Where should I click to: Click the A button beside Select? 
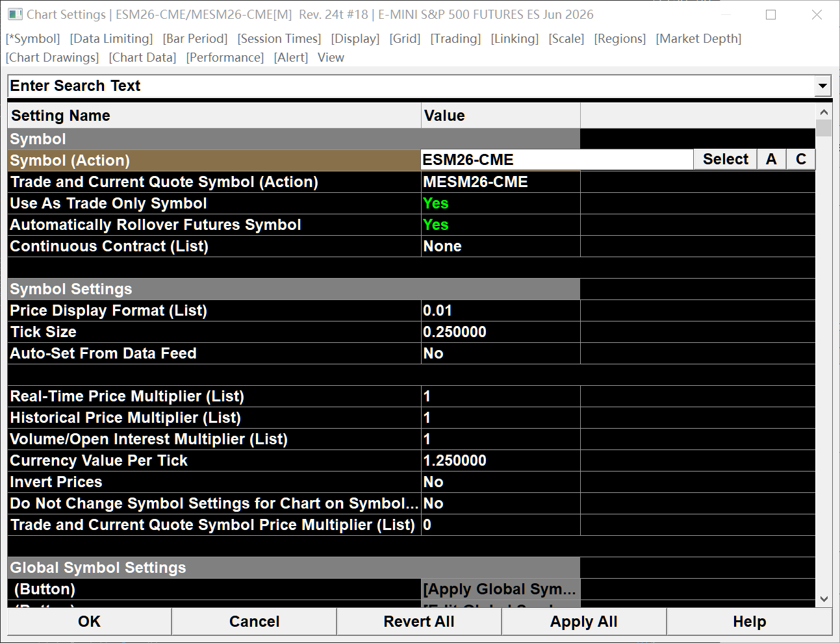click(772, 160)
